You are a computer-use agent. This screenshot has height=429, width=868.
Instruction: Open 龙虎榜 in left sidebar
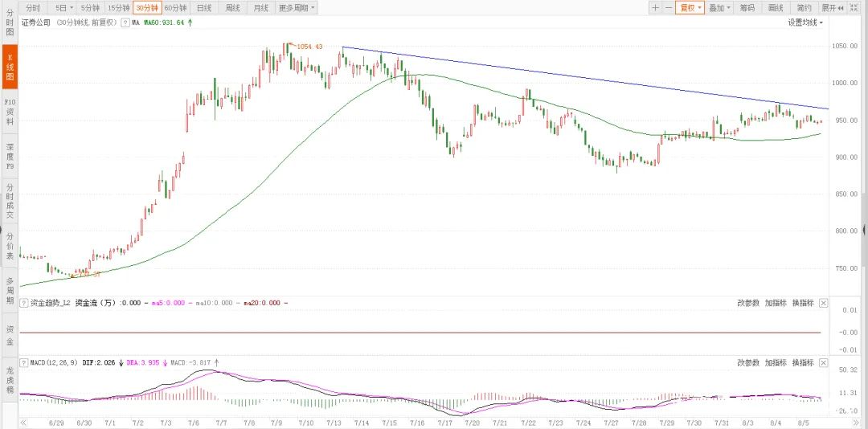[10, 380]
